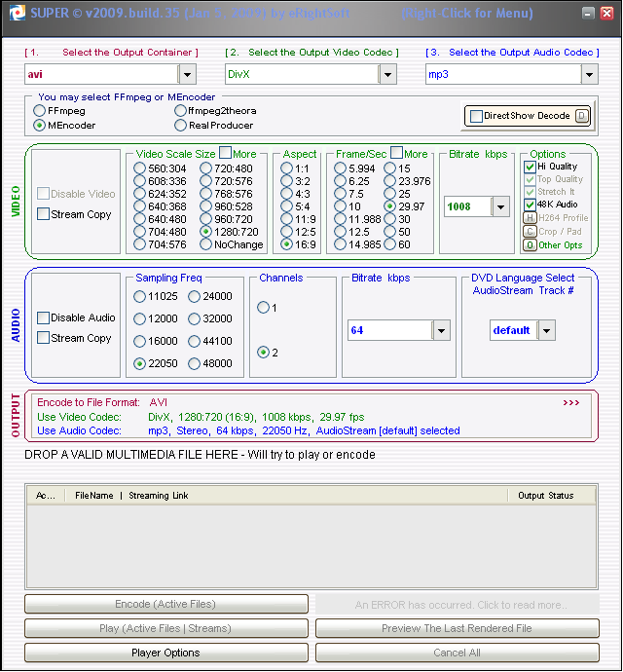Click the audio bitrate 64 value field
This screenshot has width=623, height=672.
point(390,330)
